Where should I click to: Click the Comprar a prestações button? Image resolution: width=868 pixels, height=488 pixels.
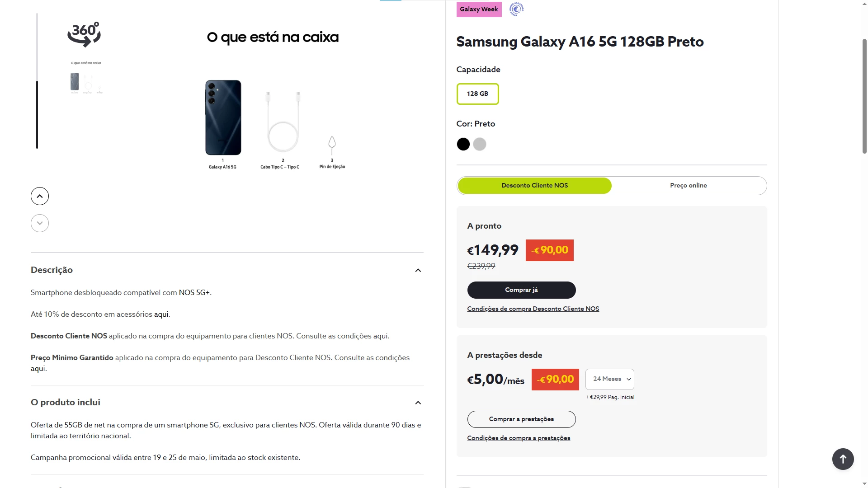pyautogui.click(x=521, y=419)
